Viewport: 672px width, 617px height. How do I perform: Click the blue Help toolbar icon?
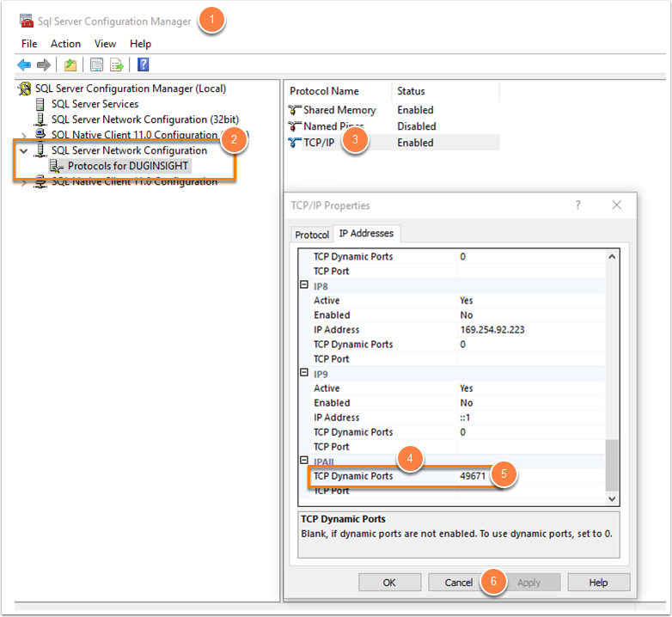click(144, 64)
